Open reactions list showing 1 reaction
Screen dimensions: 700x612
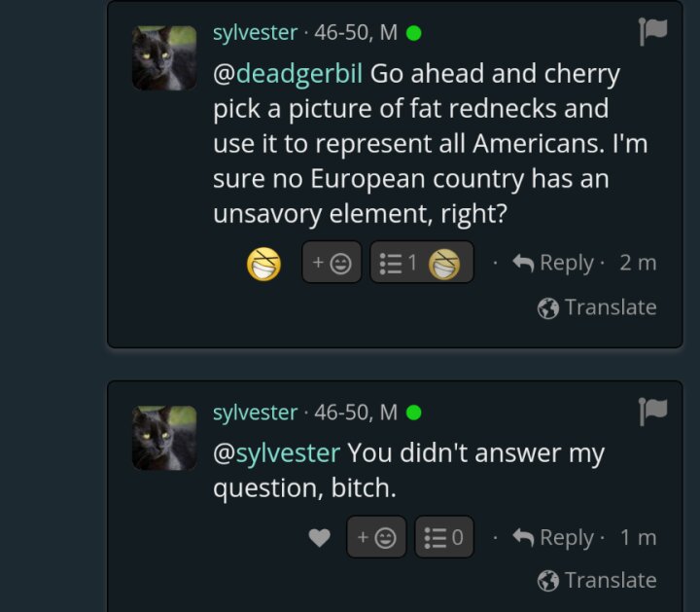(x=421, y=263)
